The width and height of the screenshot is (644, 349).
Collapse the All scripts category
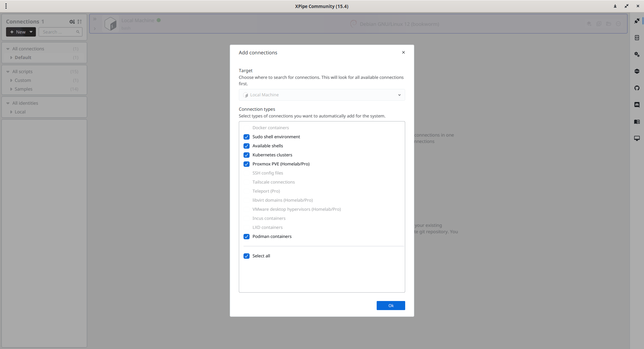(x=8, y=72)
